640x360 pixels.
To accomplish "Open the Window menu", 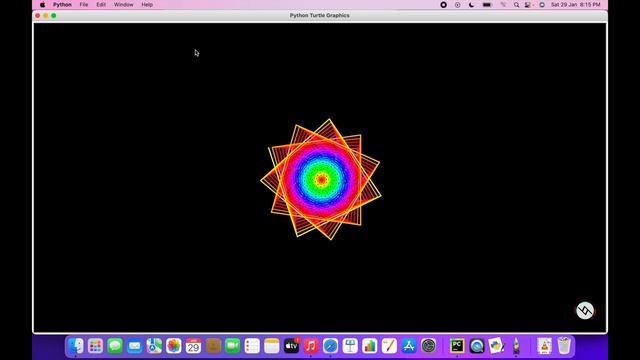I will 123,5.
